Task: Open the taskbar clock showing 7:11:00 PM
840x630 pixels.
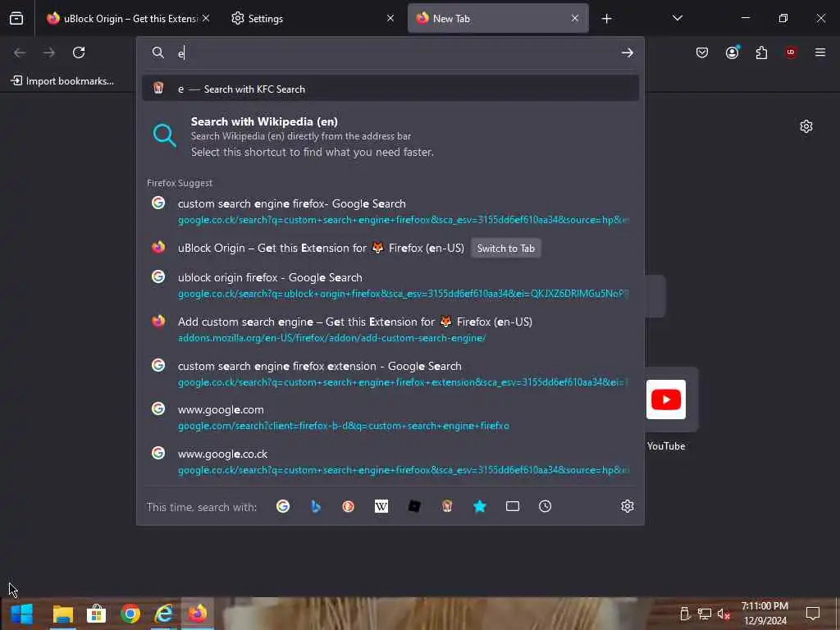Action: pyautogui.click(x=765, y=614)
